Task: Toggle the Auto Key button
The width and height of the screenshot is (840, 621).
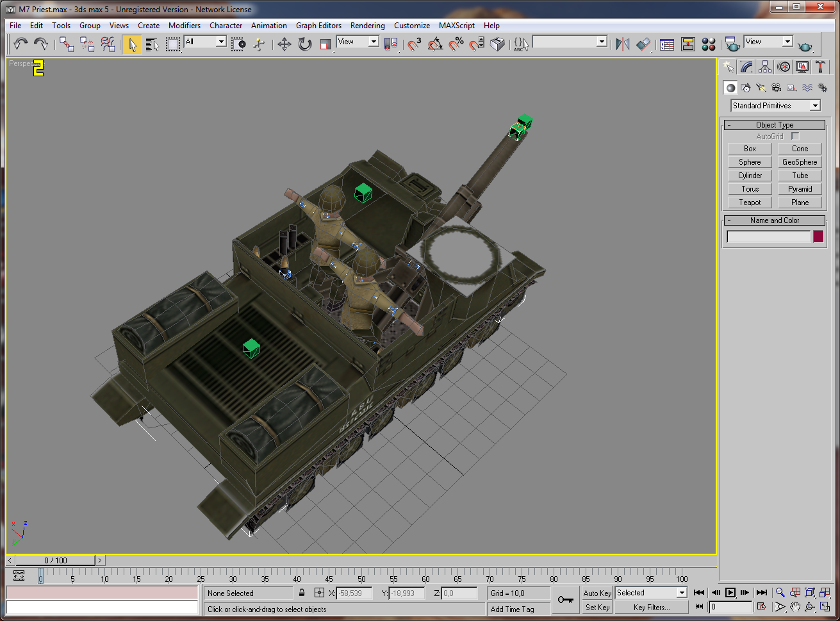Action: [x=597, y=593]
